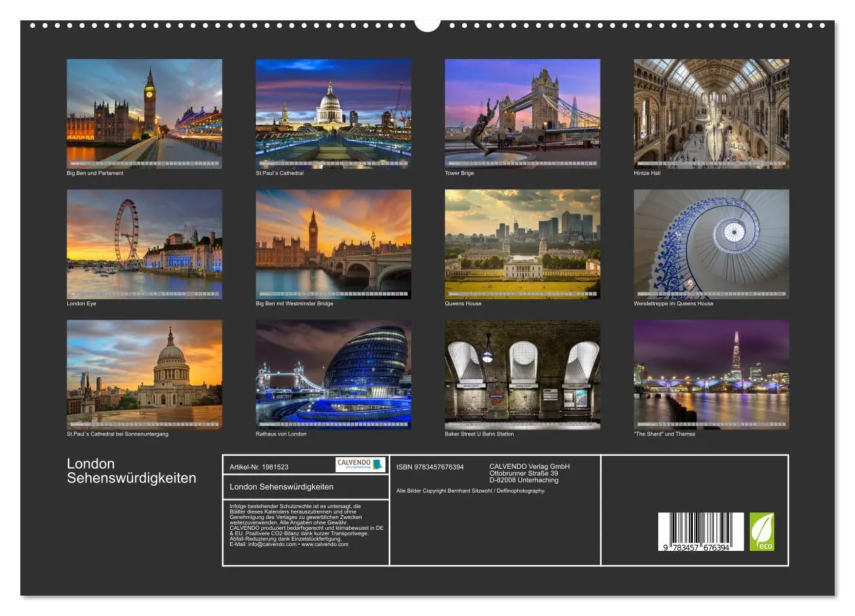
Task: Click the spiral staircase Wendeltreppe photo
Action: (711, 244)
